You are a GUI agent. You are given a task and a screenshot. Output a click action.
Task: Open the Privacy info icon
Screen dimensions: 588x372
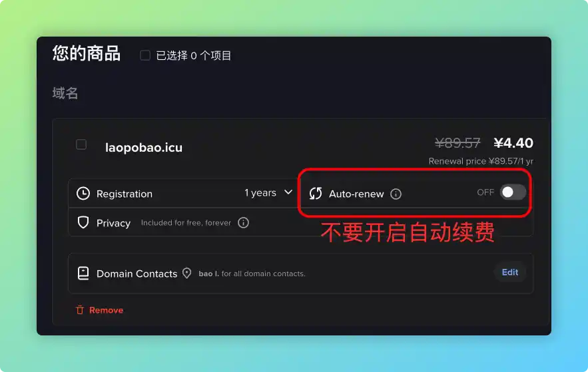243,223
